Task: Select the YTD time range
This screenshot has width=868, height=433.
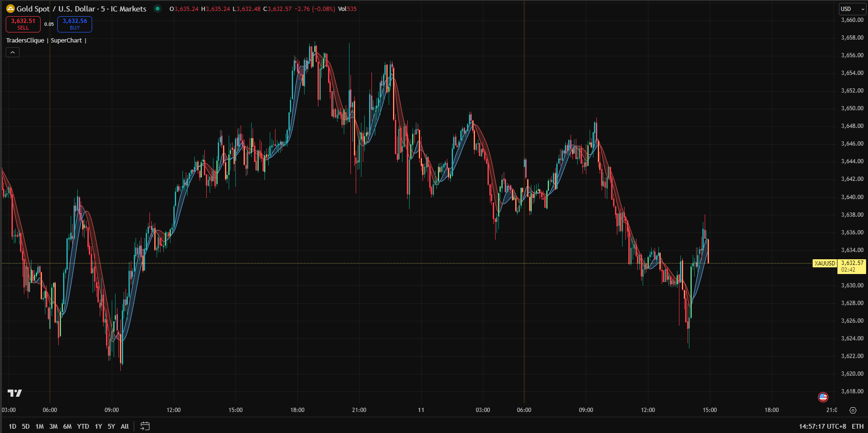Action: tap(83, 426)
